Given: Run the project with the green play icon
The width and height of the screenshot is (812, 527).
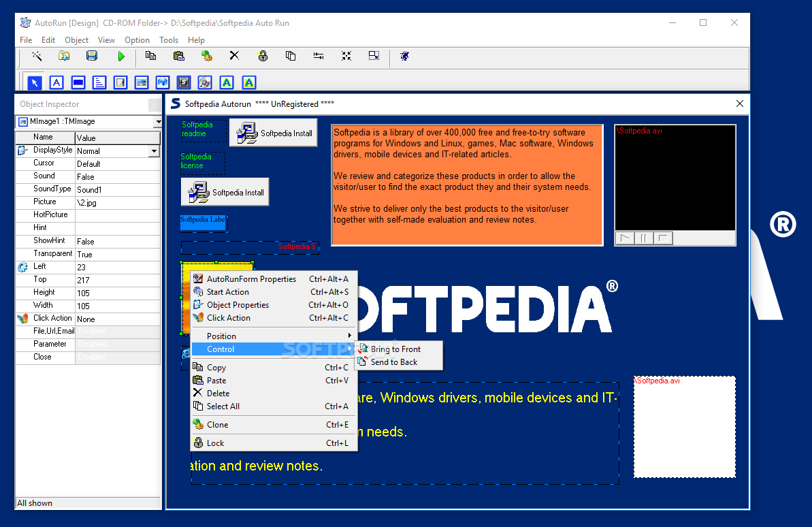Looking at the screenshot, I should [120, 56].
